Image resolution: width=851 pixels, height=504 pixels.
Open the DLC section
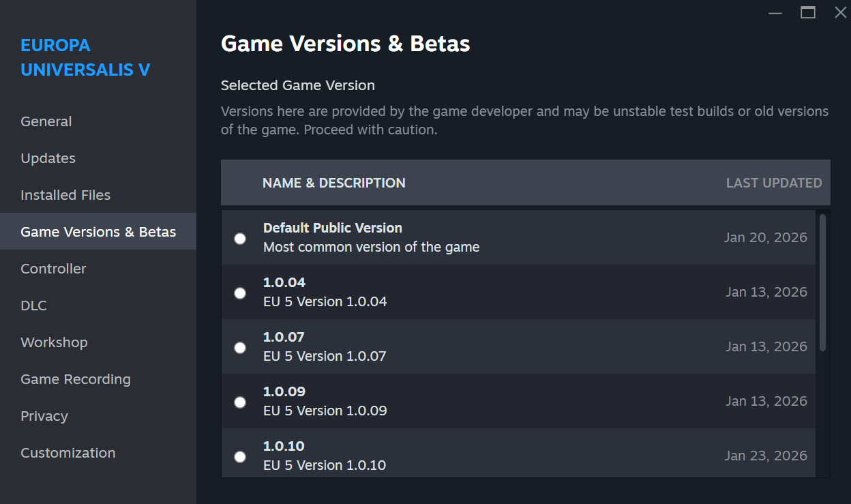pos(98,306)
